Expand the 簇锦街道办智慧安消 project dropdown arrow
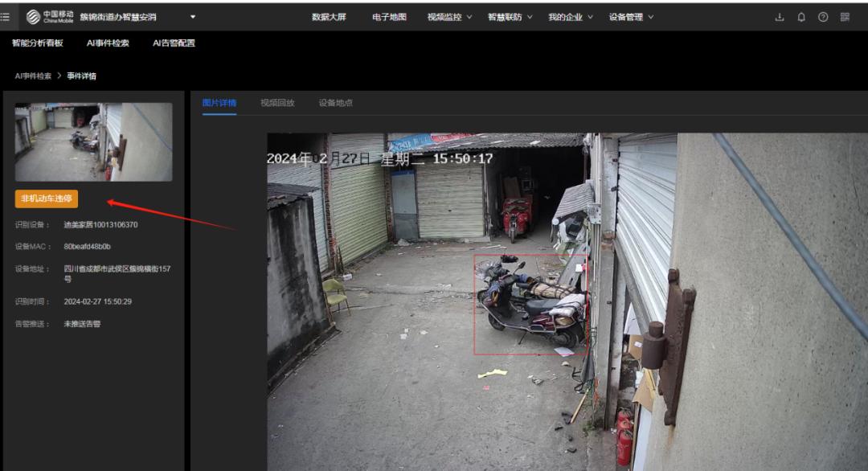 coord(193,17)
